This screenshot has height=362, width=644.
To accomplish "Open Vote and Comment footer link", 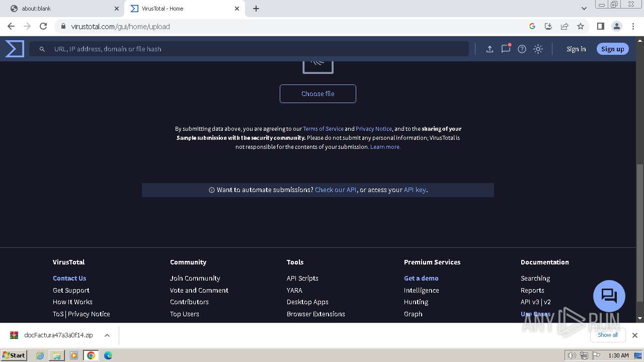I will pyautogui.click(x=199, y=290).
